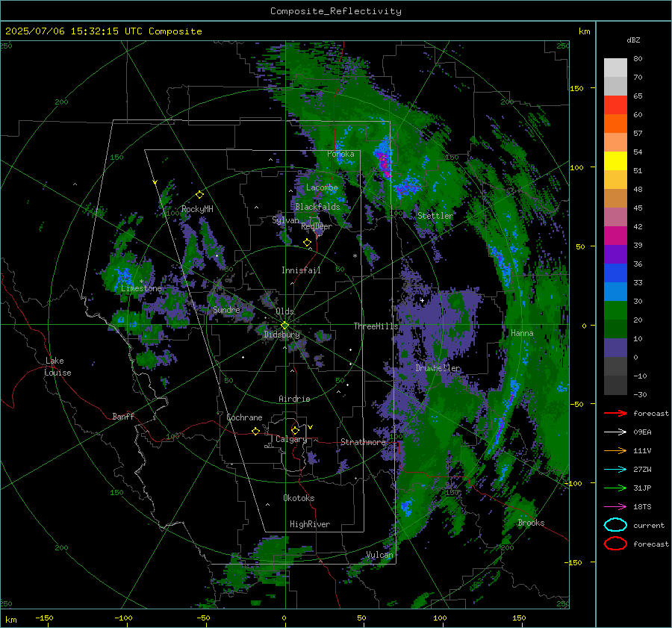This screenshot has width=672, height=628.
Task: Click the Calgary city label
Action: click(291, 439)
